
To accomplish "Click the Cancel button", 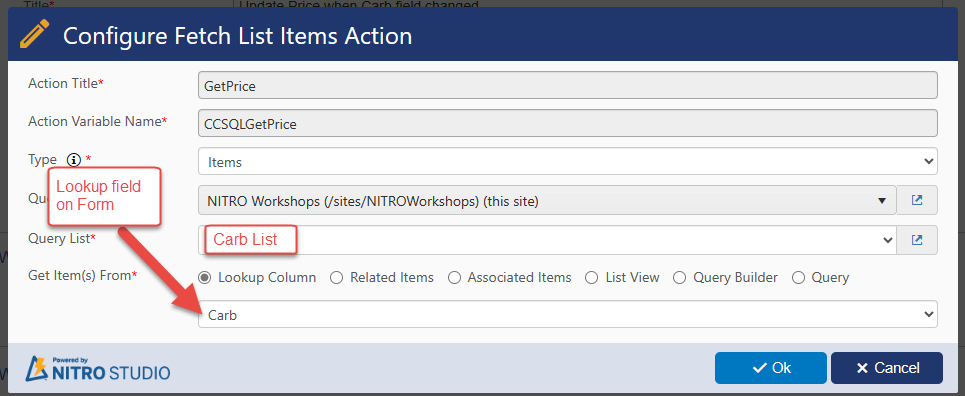I will point(886,368).
